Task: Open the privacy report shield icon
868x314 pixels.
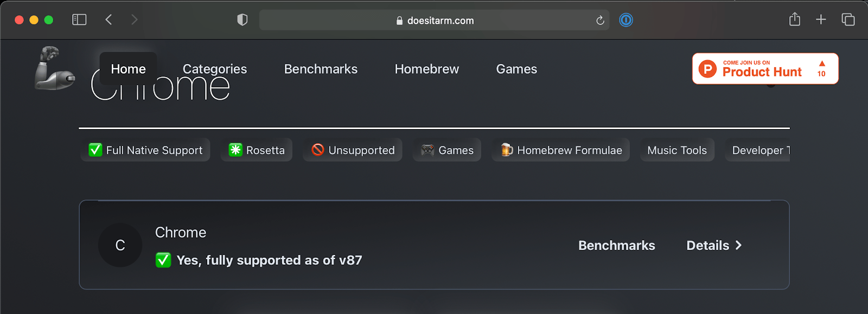Action: point(242,20)
